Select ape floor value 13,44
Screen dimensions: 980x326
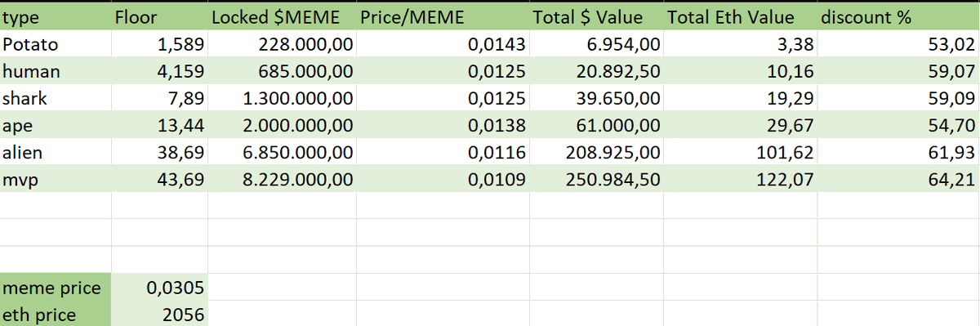159,125
